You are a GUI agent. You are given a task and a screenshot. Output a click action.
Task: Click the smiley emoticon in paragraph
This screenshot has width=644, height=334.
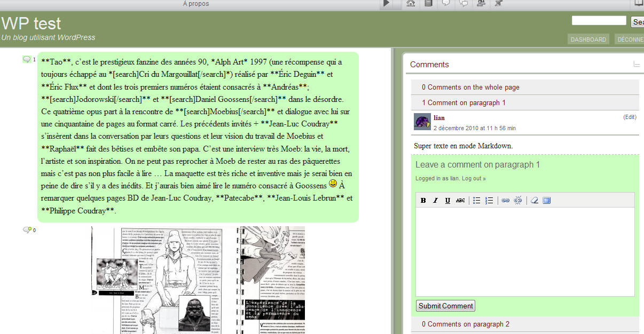333,184
